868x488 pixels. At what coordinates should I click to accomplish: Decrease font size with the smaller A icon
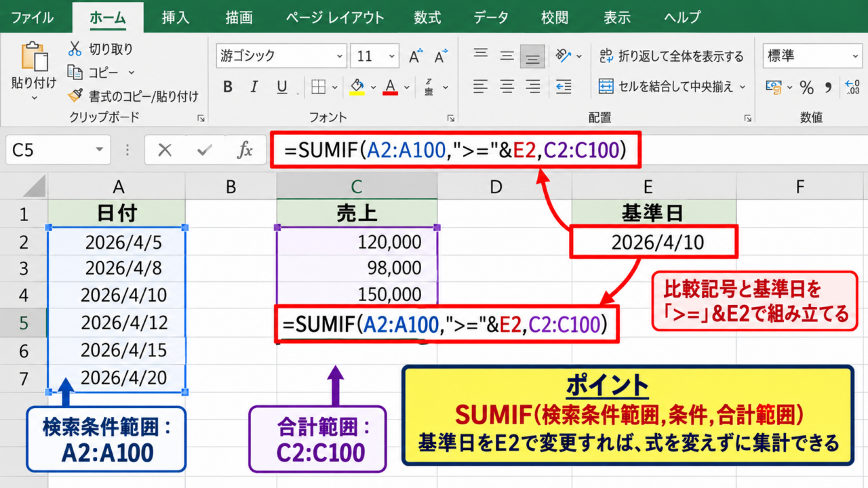[x=441, y=56]
